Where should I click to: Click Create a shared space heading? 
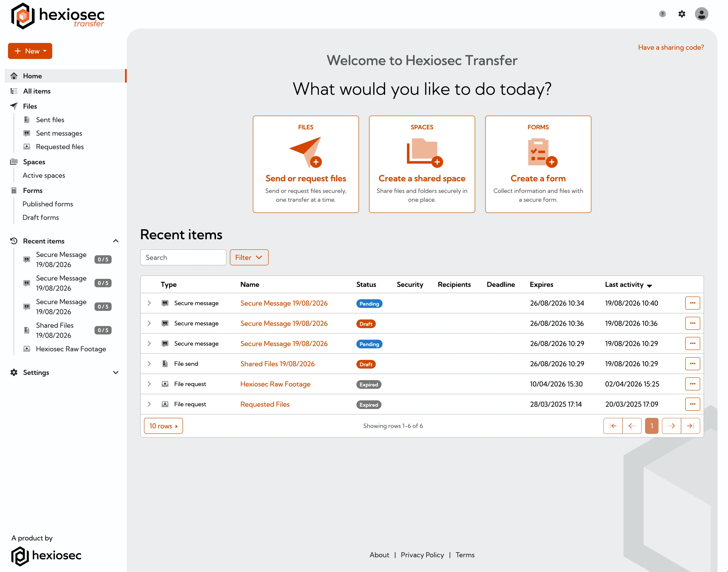pyautogui.click(x=422, y=178)
